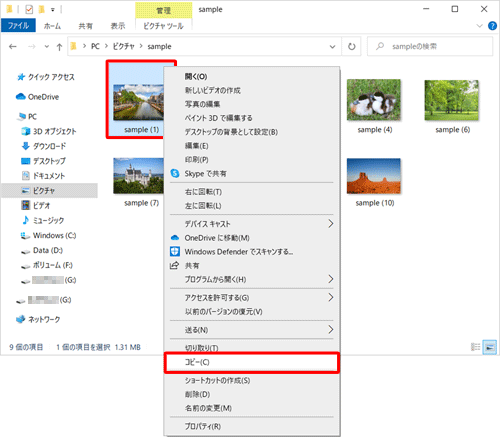The width and height of the screenshot is (500, 437).
Task: Click the Windows (C:) drive icon
Action: [25, 235]
